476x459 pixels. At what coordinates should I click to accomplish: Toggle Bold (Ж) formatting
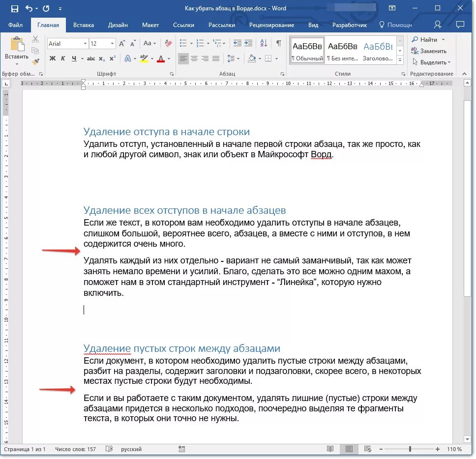pos(53,58)
